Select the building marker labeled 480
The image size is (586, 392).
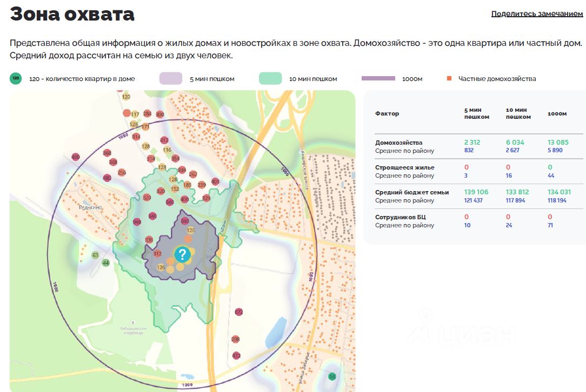(x=76, y=157)
